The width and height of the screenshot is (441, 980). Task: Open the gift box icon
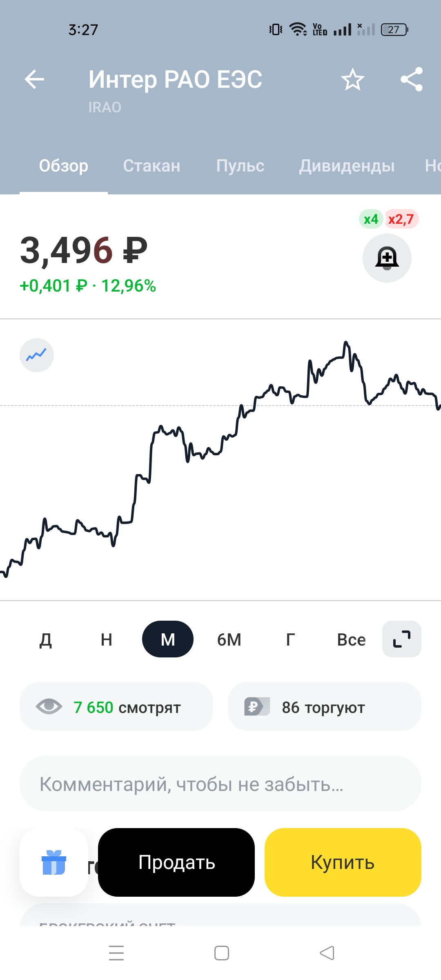pyautogui.click(x=54, y=862)
